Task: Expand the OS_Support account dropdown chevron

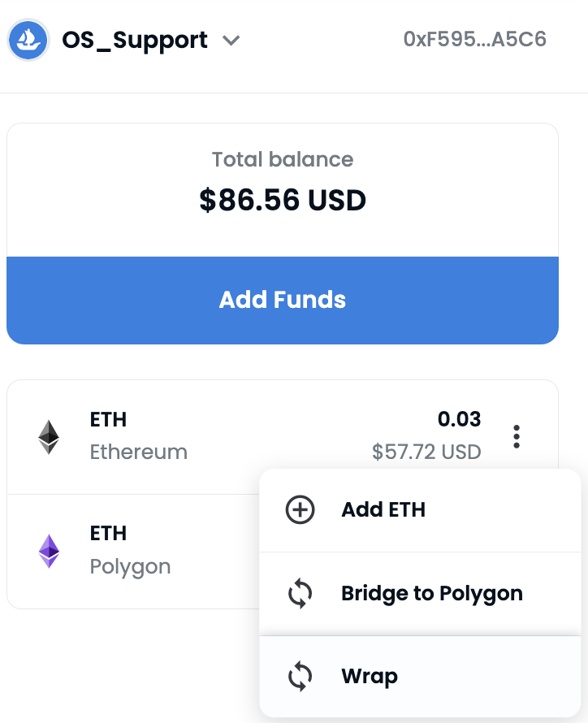Action: click(231, 40)
